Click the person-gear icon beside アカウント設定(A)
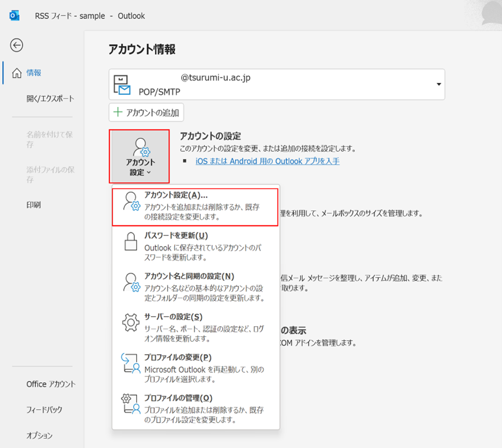The image size is (502, 448). pos(131,201)
